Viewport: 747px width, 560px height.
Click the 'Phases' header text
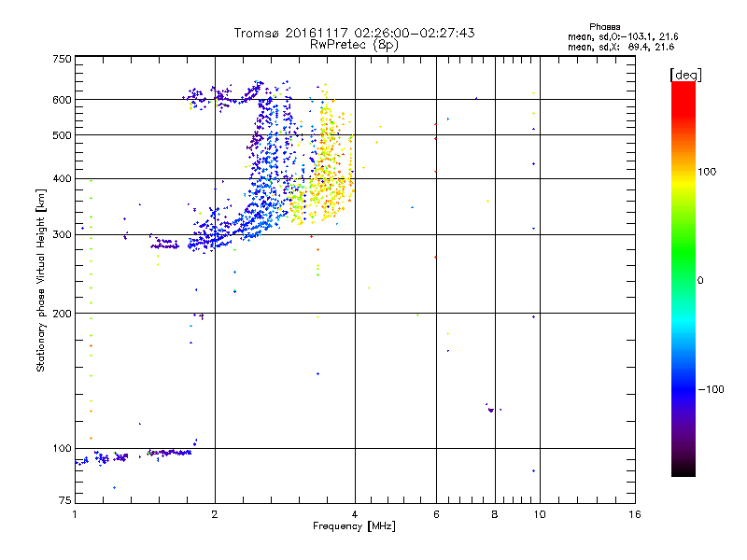(604, 27)
